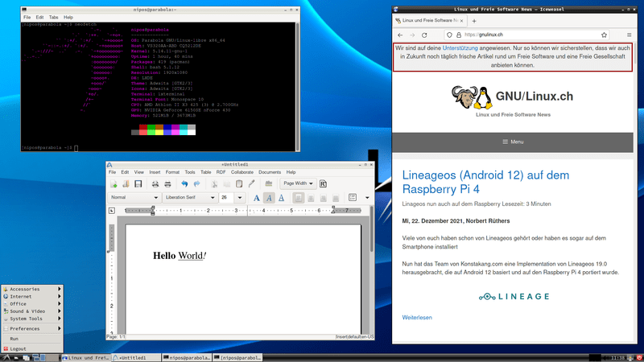644x362 pixels.
Task: Click the shield tracking protection icon
Action: [449, 35]
